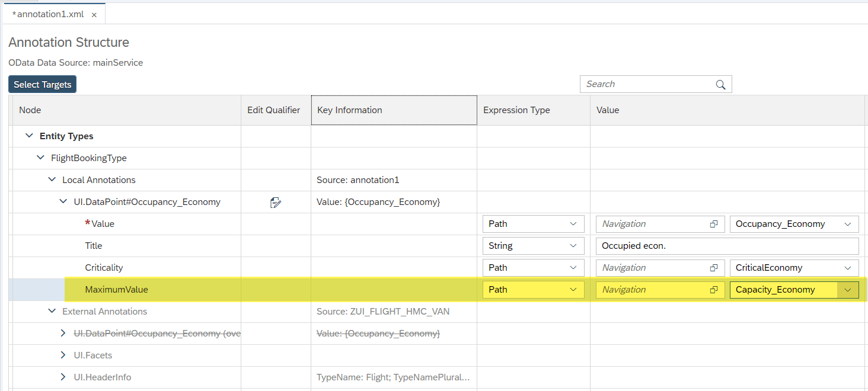Click into the Search input field

[640, 84]
